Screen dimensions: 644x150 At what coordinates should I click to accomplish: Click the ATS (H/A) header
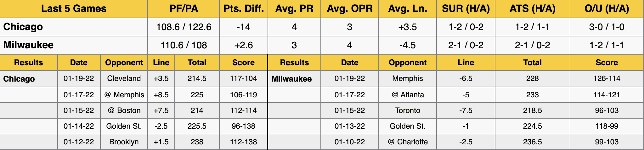[533, 9]
